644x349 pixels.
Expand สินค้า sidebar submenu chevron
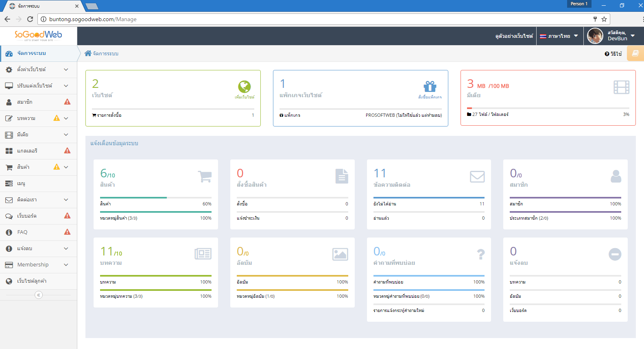coord(66,167)
